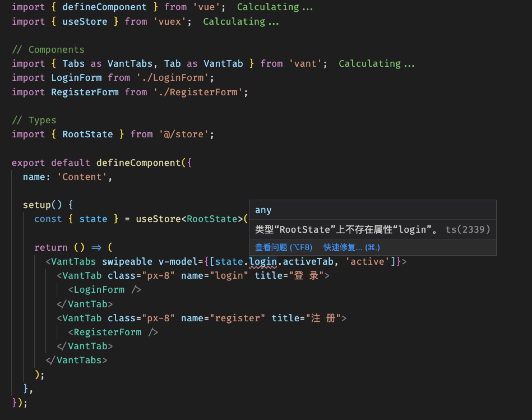This screenshot has width=532, height=420.
Task: Click useStore in the vuex import
Action: pos(85,22)
